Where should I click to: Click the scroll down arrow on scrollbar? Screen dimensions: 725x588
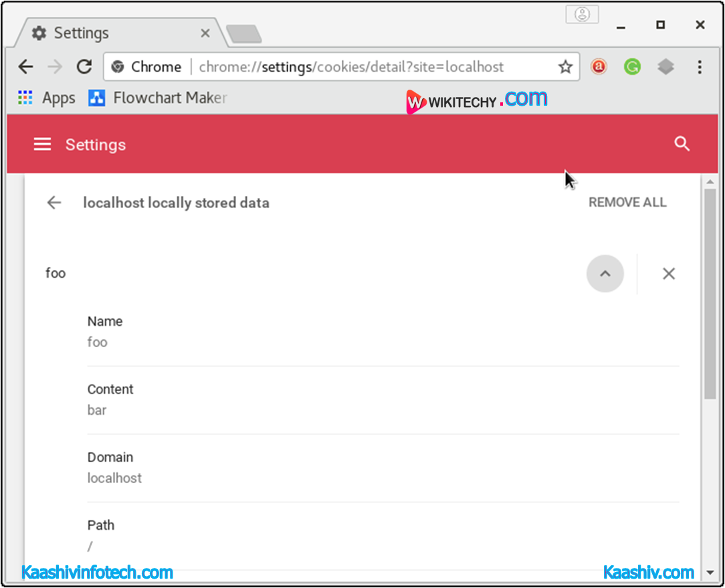[710, 573]
